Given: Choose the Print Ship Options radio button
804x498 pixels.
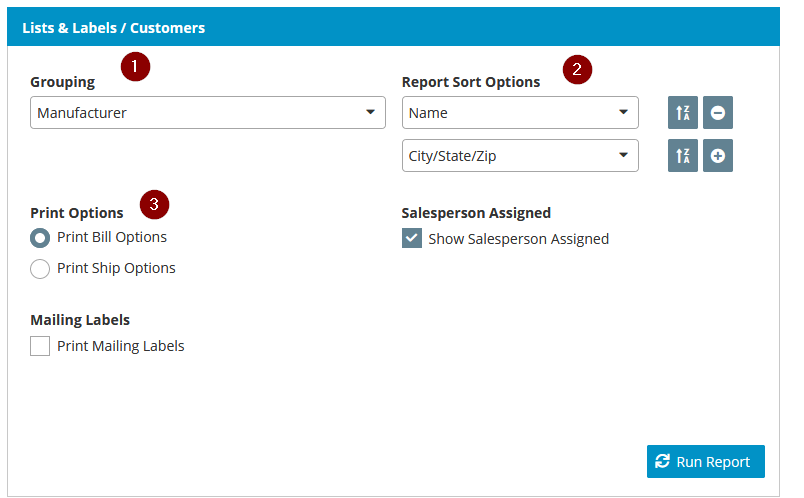Looking at the screenshot, I should (40, 268).
